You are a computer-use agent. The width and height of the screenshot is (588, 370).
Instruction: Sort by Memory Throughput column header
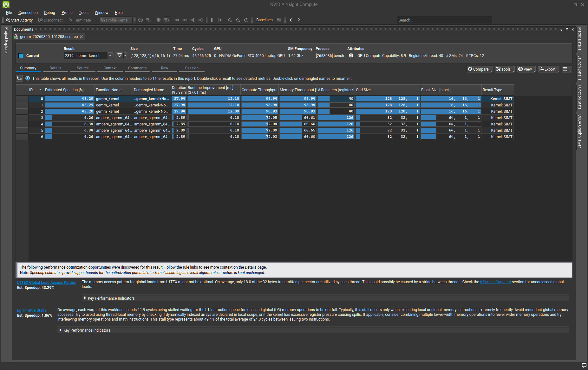pos(297,90)
